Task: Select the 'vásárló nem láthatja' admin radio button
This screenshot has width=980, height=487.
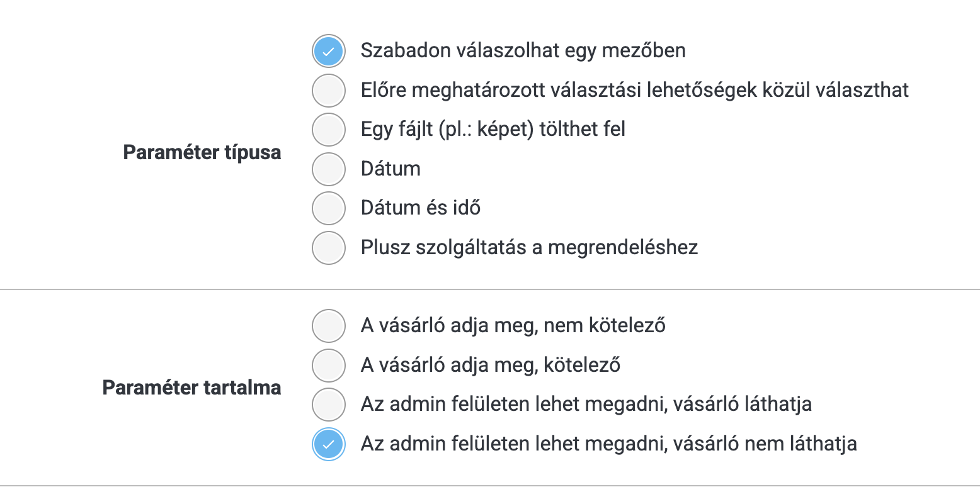Action: (x=328, y=444)
